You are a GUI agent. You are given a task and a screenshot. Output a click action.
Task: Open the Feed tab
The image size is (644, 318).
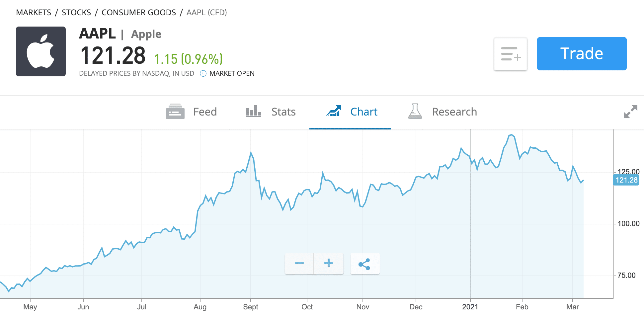191,112
